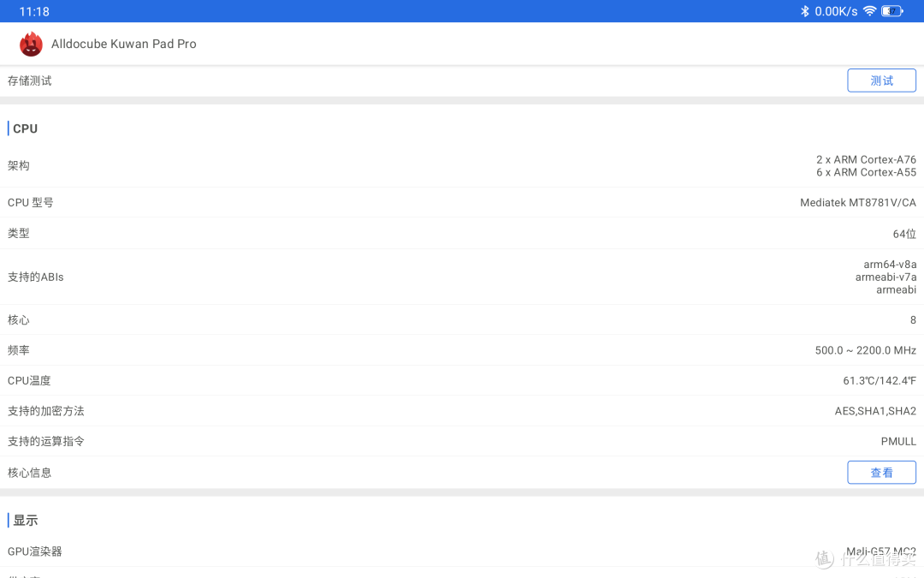Image resolution: width=924 pixels, height=578 pixels.
Task: Click the 显示 section header
Action: pos(25,521)
